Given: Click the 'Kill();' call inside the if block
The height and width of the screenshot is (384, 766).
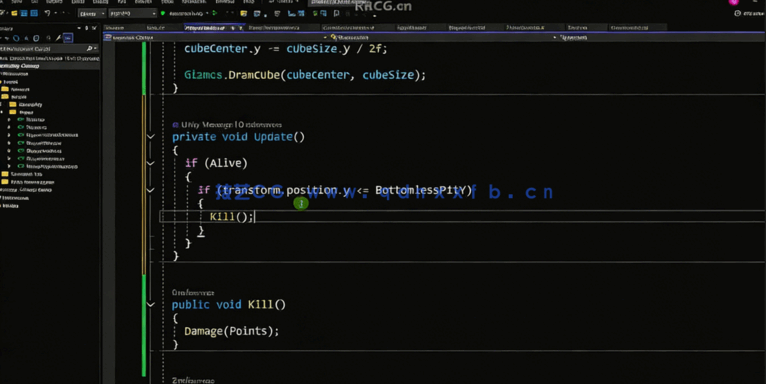Looking at the screenshot, I should (x=232, y=216).
